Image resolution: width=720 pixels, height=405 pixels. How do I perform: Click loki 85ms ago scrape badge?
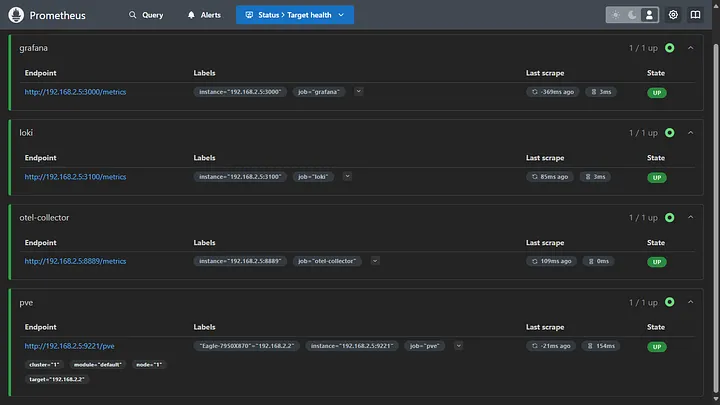point(550,177)
